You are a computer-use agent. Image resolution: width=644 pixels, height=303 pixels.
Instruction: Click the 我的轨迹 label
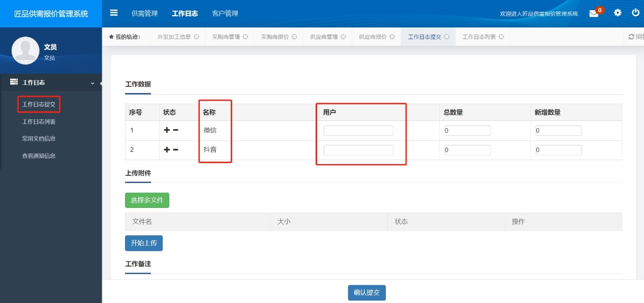pyautogui.click(x=125, y=37)
